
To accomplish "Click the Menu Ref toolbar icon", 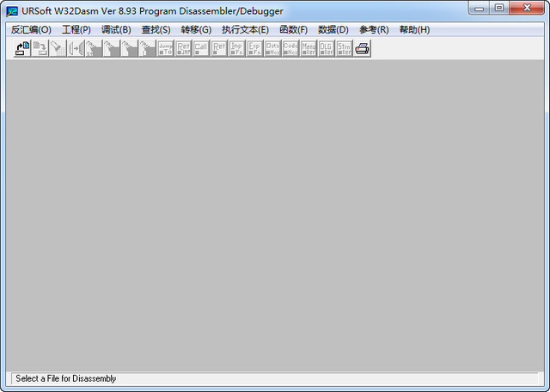I will [309, 49].
